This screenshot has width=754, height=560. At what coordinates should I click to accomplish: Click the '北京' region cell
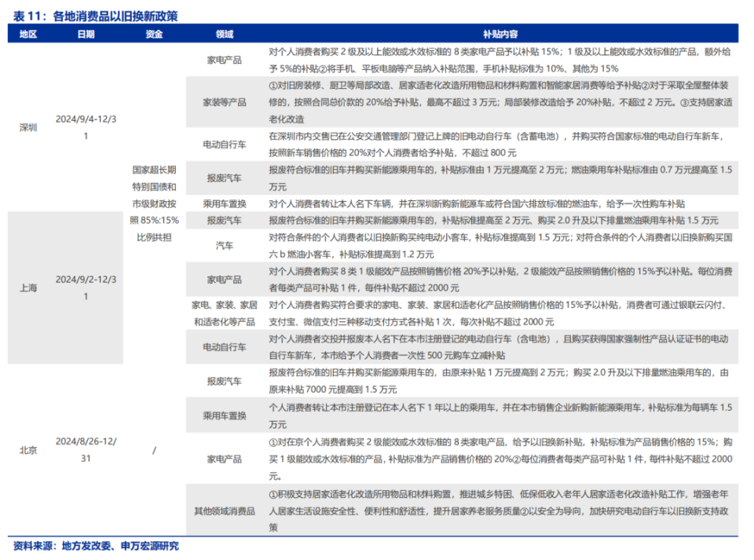point(28,450)
